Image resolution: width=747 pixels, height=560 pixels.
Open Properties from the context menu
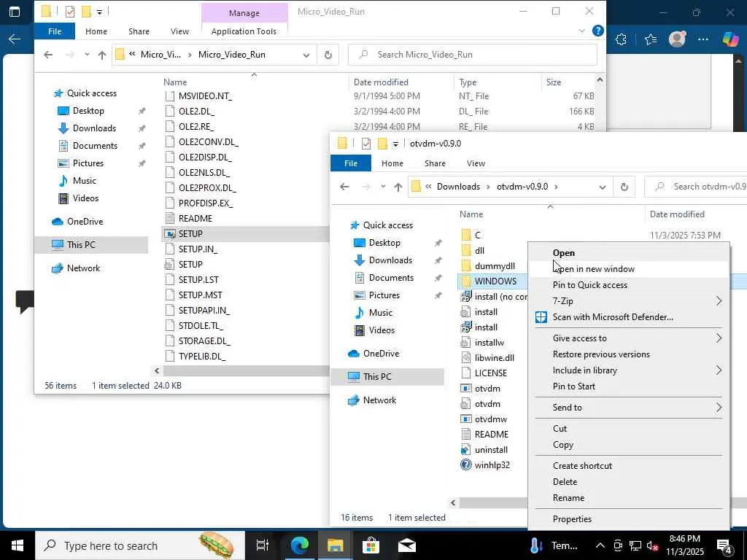(x=628, y=519)
